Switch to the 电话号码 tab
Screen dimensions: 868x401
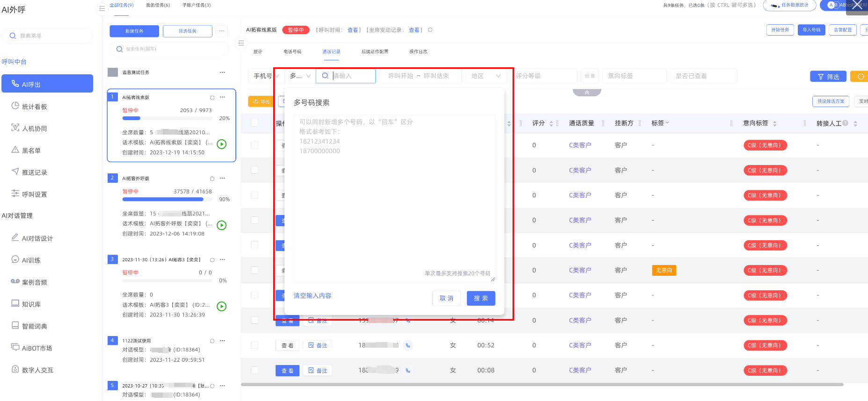pos(292,52)
